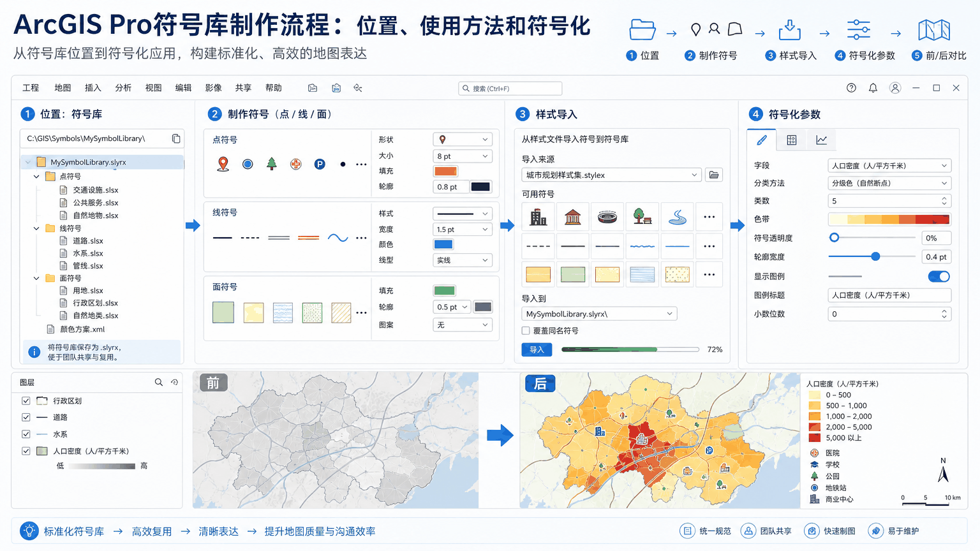This screenshot has width=980, height=551.
Task: Switch to the chart tab in symbology
Action: [821, 140]
